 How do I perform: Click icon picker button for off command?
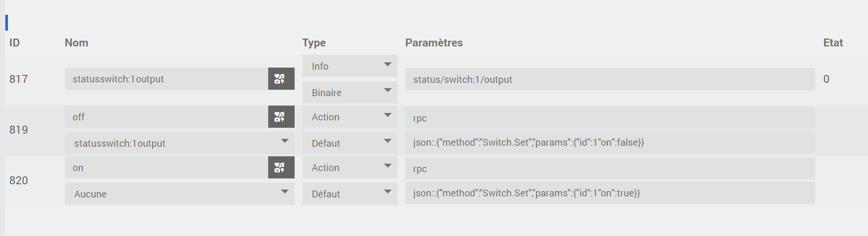[x=281, y=117]
